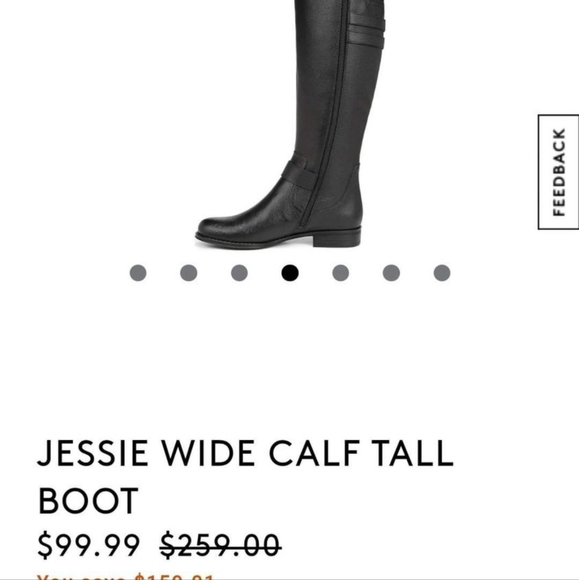This screenshot has height=580, width=579.
Task: Click the ankle buckle strap on the boot
Action: pyautogui.click(x=299, y=173)
